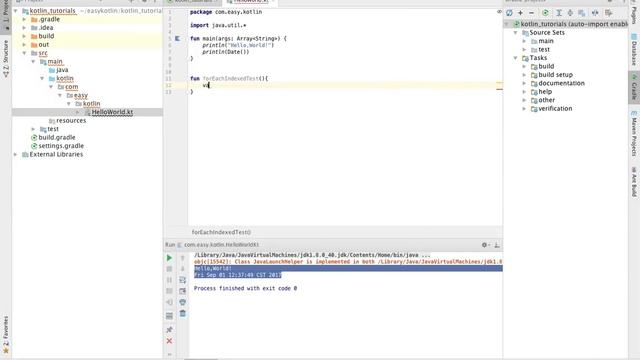Image resolution: width=640 pixels, height=360 pixels.
Task: Open Gradle settings icon at toolbar end
Action: pos(609,13)
